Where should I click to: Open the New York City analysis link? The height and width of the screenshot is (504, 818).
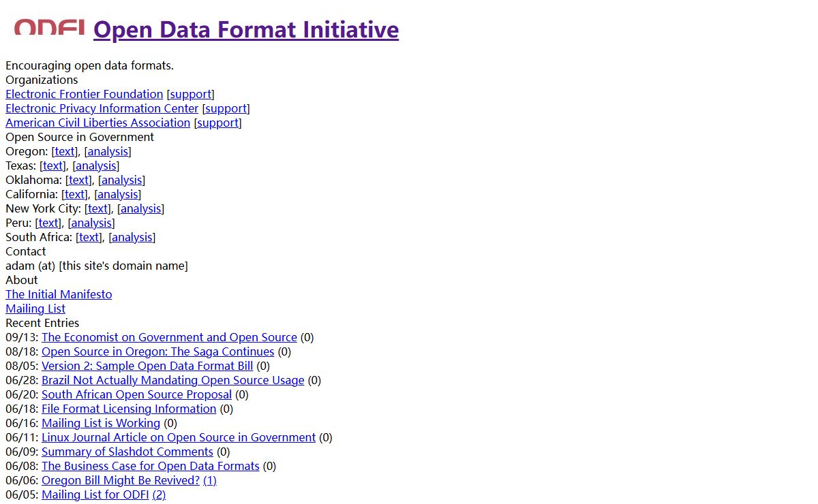pyautogui.click(x=141, y=208)
